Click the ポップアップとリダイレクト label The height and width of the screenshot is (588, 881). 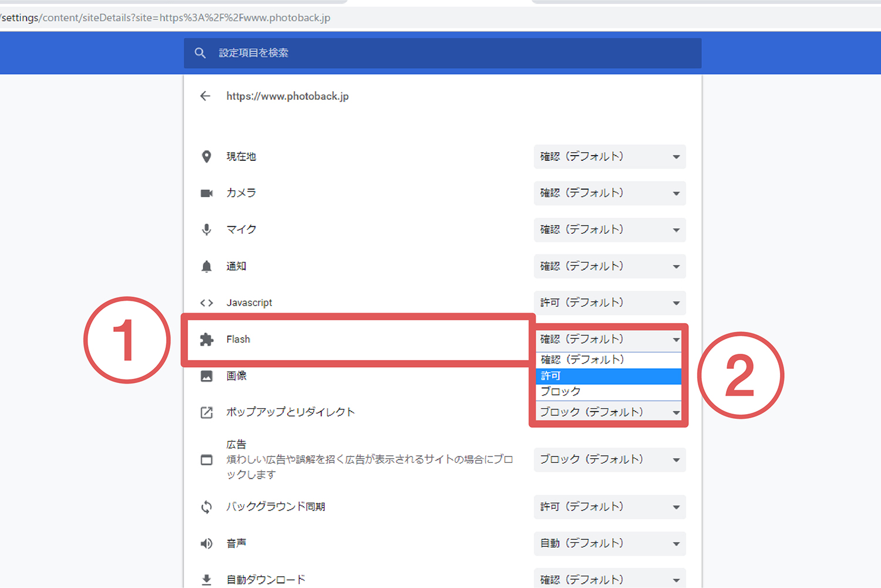[x=291, y=412]
